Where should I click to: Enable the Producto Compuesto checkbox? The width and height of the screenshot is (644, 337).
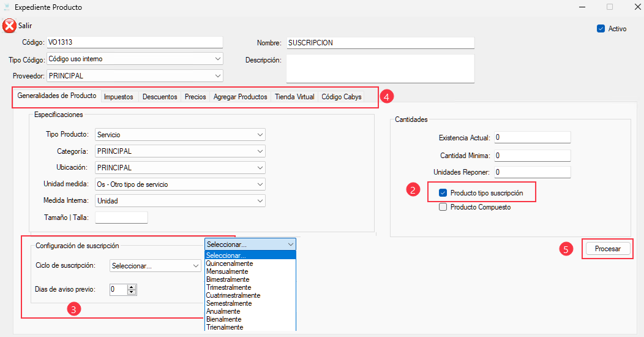pos(443,207)
